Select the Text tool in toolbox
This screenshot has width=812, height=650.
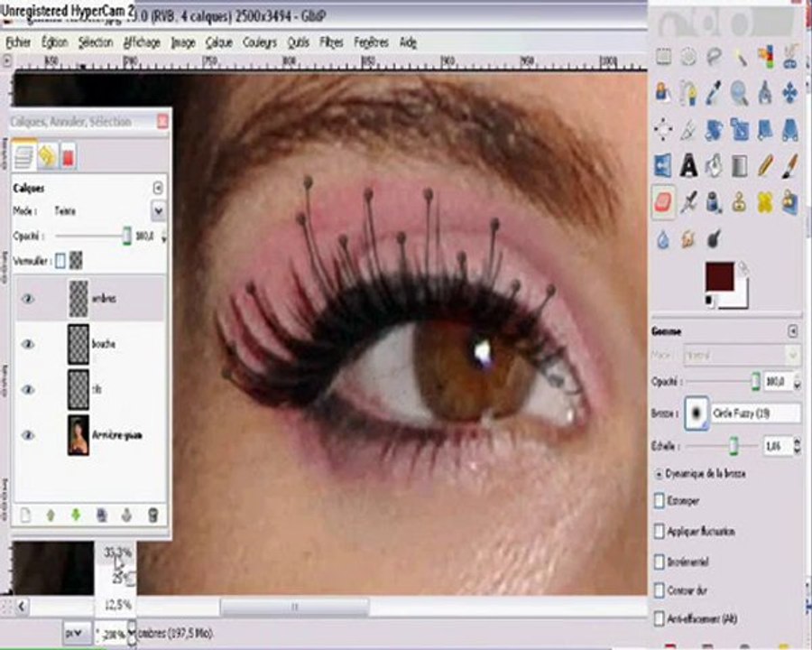point(688,166)
